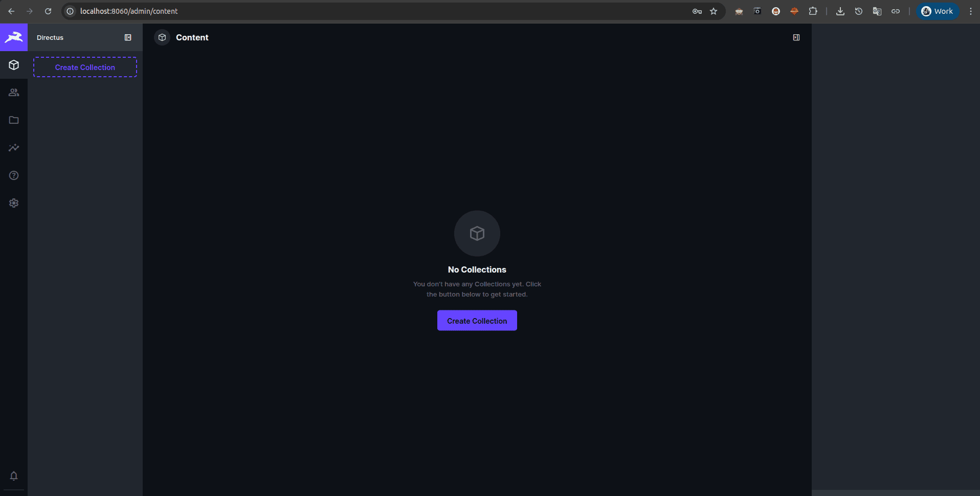Screen dimensions: 980x496
Task: Click the cube icon beside Content title
Action: (x=162, y=37)
